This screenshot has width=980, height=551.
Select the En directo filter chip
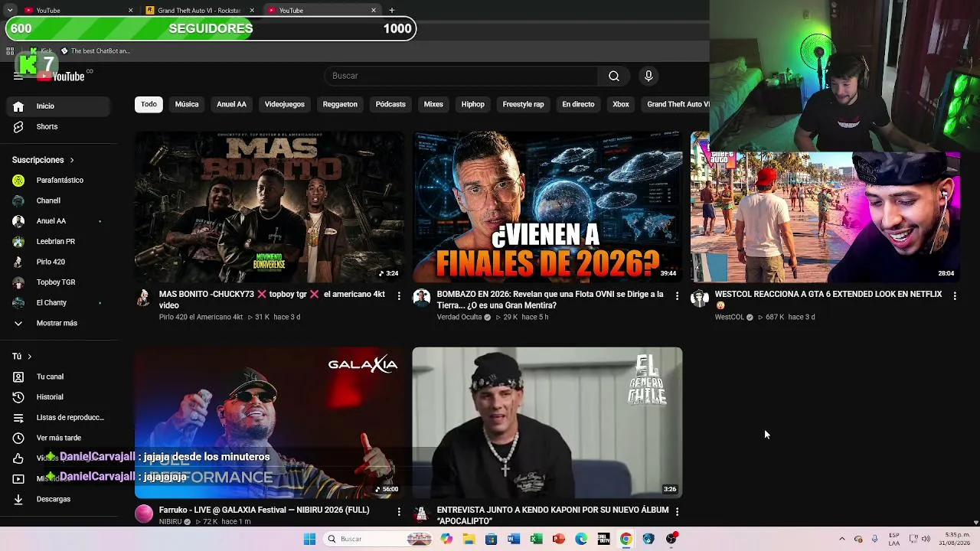pos(578,104)
